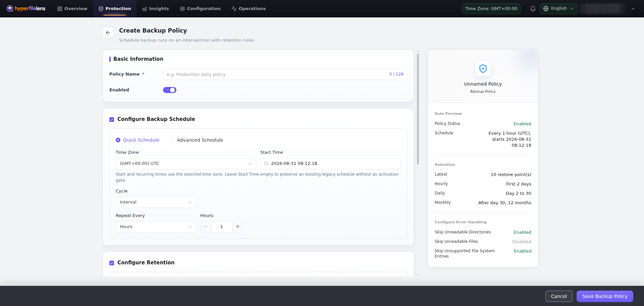Open the Cycle Interval dropdown
Screen dimensions: 644x306
156,202
